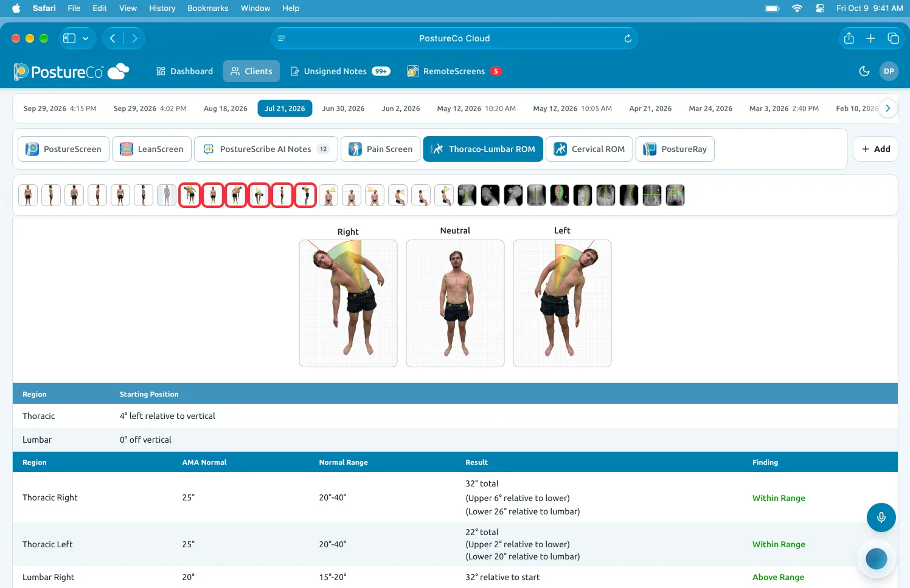
Task: Open PostureScribe AI Notes tab
Action: click(266, 149)
